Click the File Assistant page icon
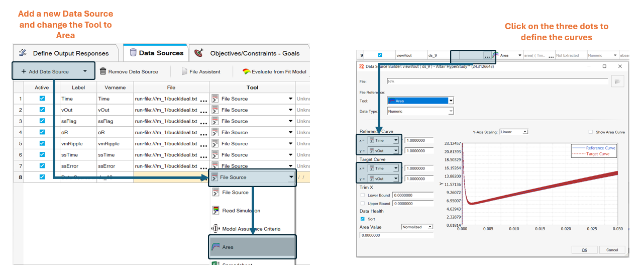Screen dimensions: 644x275 tap(184, 71)
